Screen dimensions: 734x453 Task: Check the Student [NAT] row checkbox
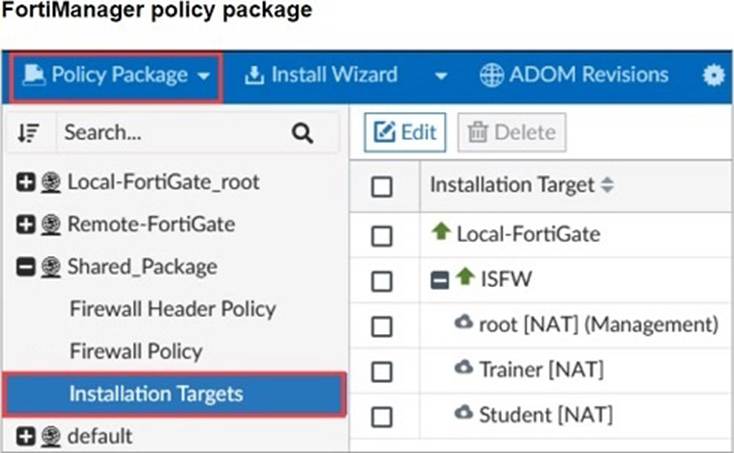pyautogui.click(x=382, y=417)
